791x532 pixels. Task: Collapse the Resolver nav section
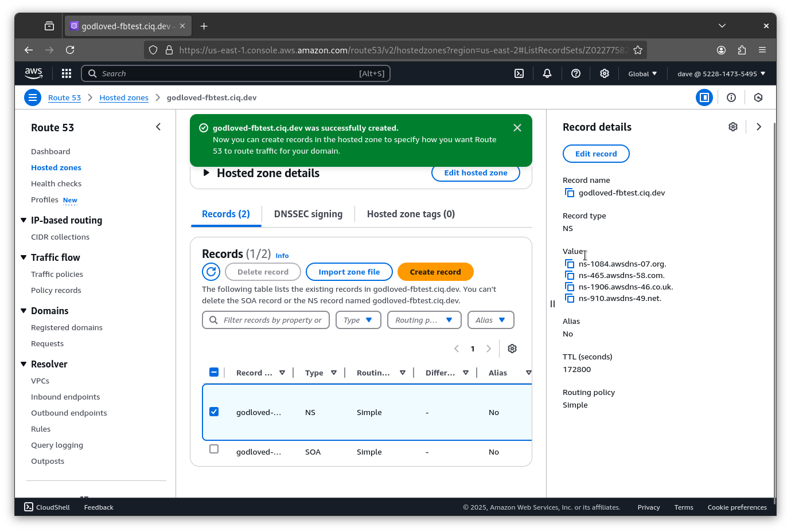(24, 364)
